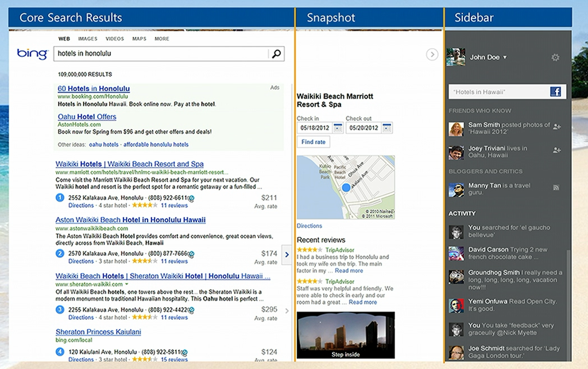Click RSS feed icon beside Manny Tan
The width and height of the screenshot is (588, 369).
point(556,188)
